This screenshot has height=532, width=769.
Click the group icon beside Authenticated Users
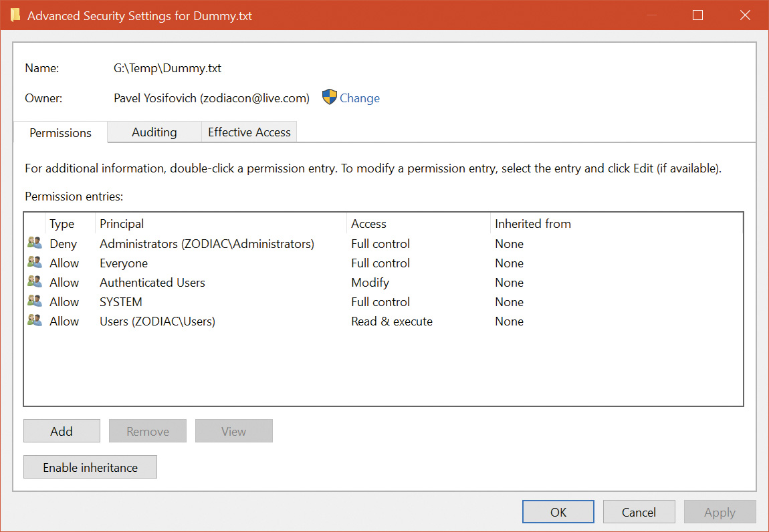(x=35, y=282)
